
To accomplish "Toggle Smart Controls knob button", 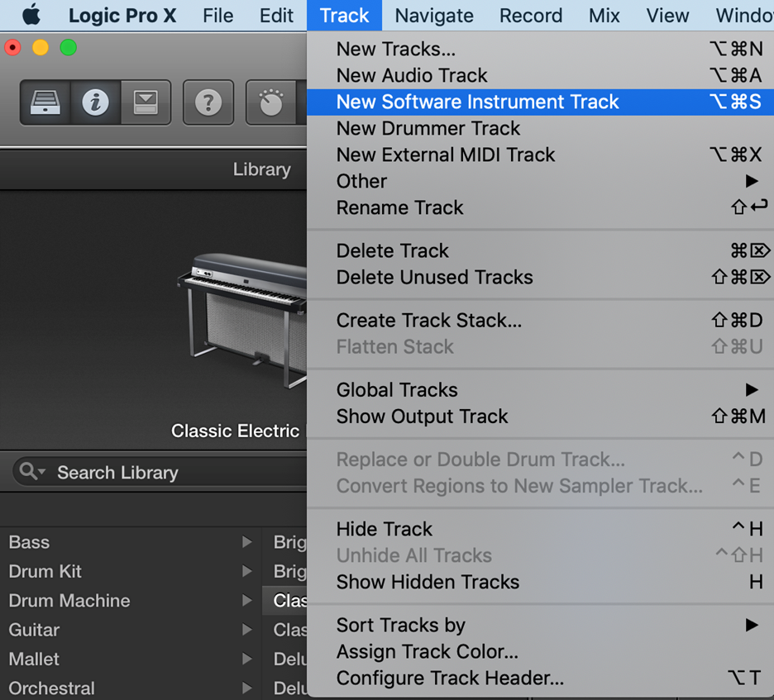I will click(x=271, y=102).
